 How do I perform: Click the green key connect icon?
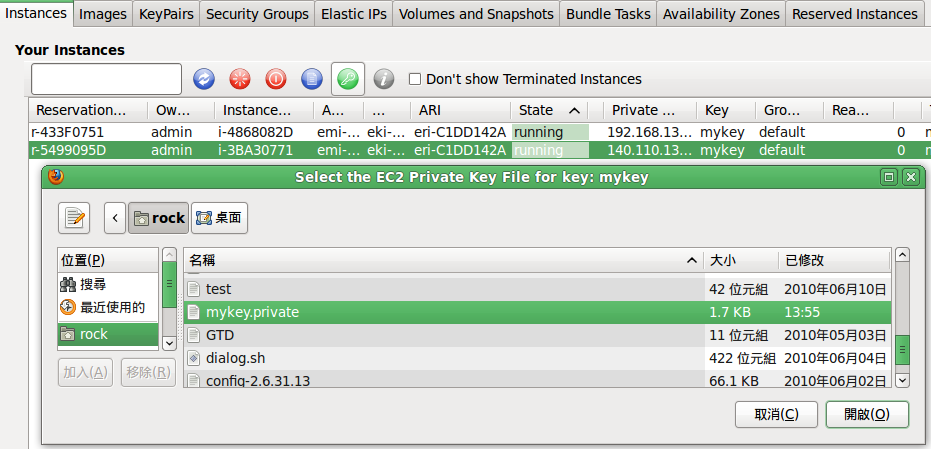click(x=348, y=79)
